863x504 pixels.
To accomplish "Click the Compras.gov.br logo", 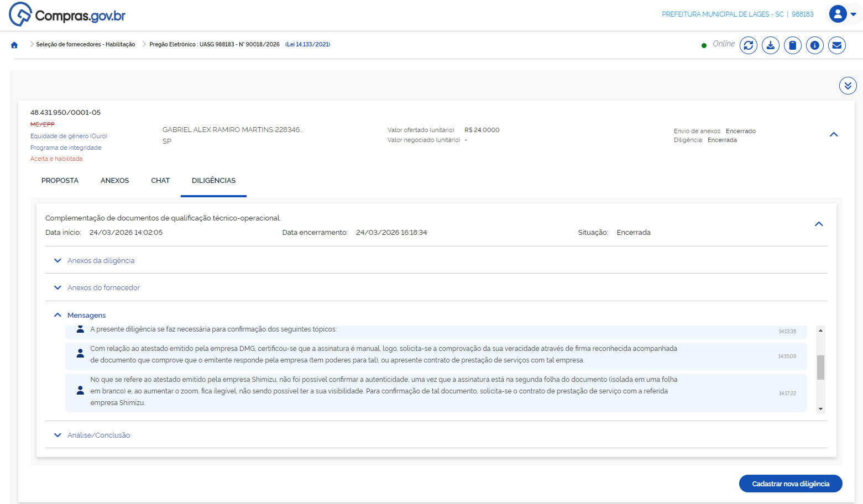I will (67, 14).
